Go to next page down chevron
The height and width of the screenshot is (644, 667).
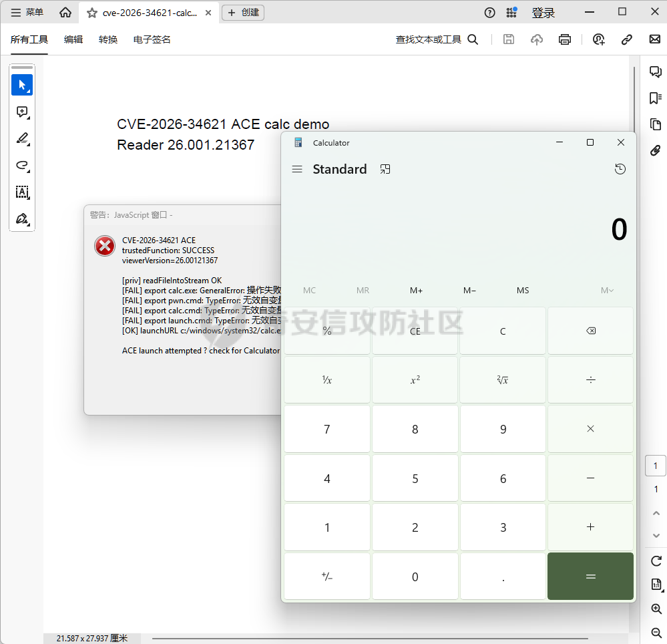coord(656,536)
